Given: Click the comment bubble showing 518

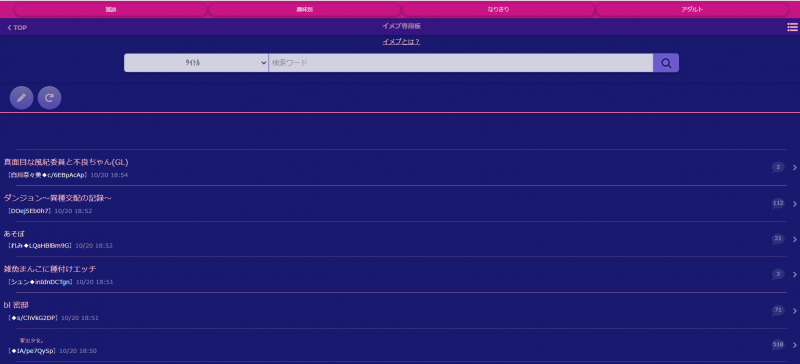Looking at the screenshot, I should click(778, 346).
